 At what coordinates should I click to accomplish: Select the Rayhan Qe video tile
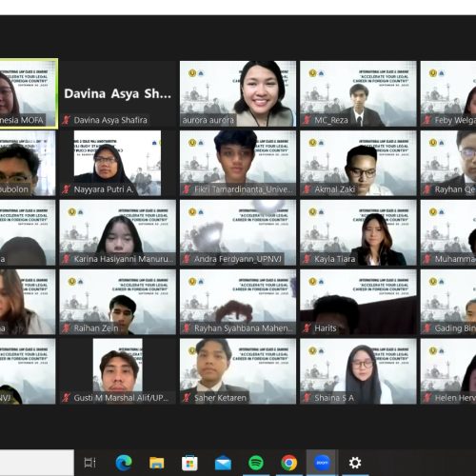(x=448, y=163)
